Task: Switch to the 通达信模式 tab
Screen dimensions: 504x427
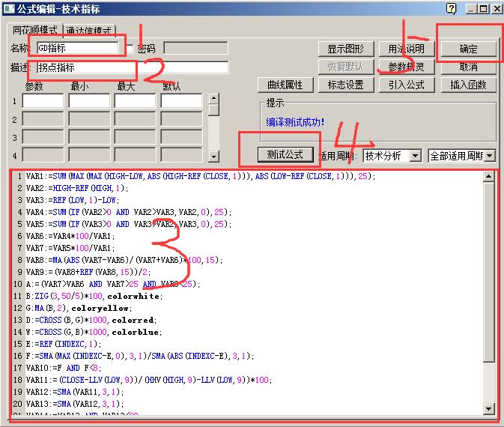Action: 89,31
